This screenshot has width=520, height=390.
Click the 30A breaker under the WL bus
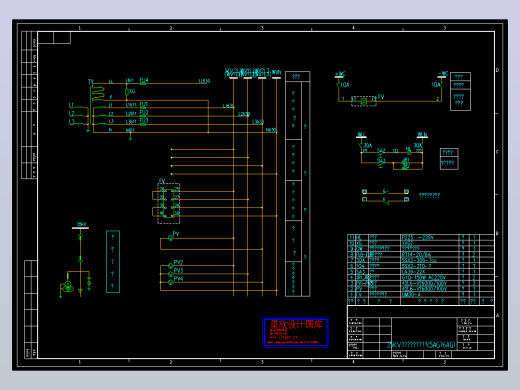361,146
